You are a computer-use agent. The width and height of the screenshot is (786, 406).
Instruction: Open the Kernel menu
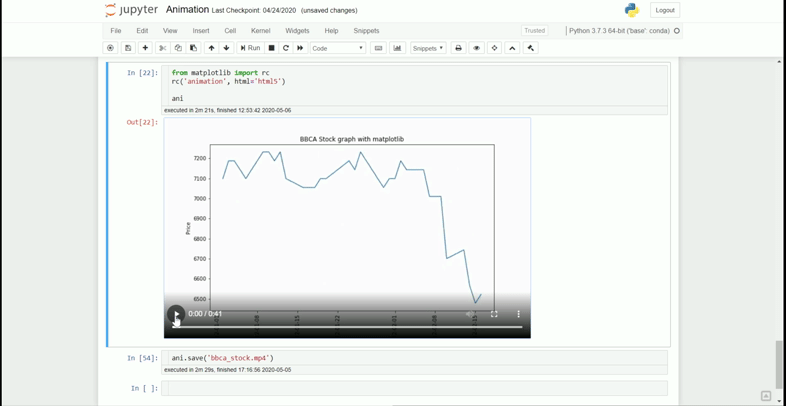(261, 31)
